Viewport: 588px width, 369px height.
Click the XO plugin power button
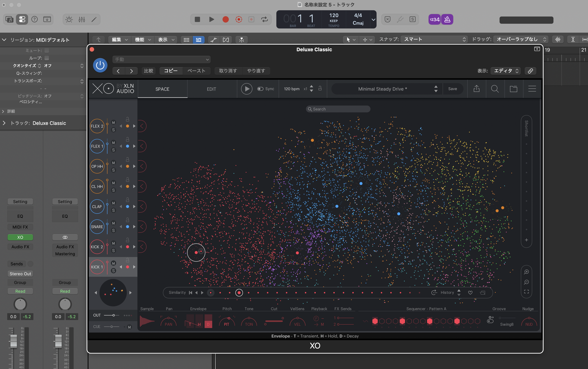[x=100, y=65]
